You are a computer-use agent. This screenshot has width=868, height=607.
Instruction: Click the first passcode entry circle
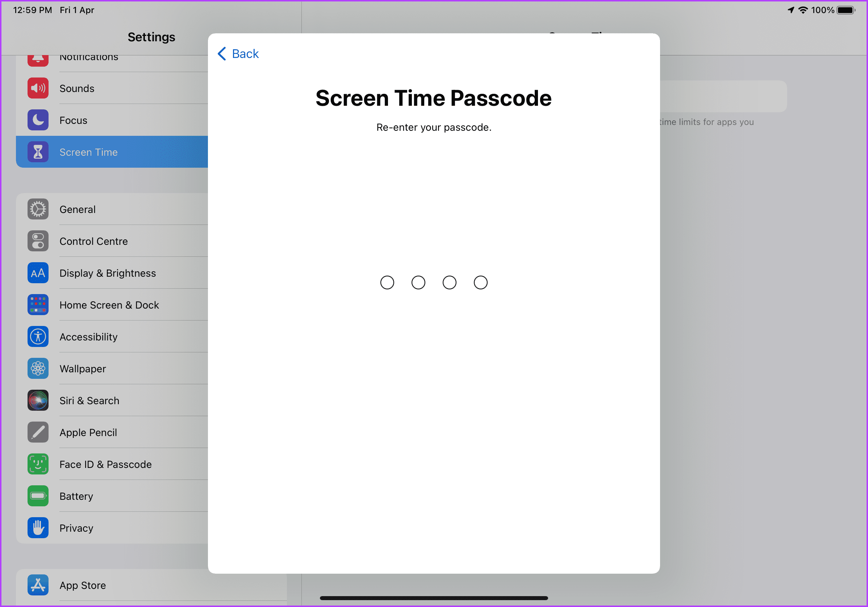pos(387,283)
